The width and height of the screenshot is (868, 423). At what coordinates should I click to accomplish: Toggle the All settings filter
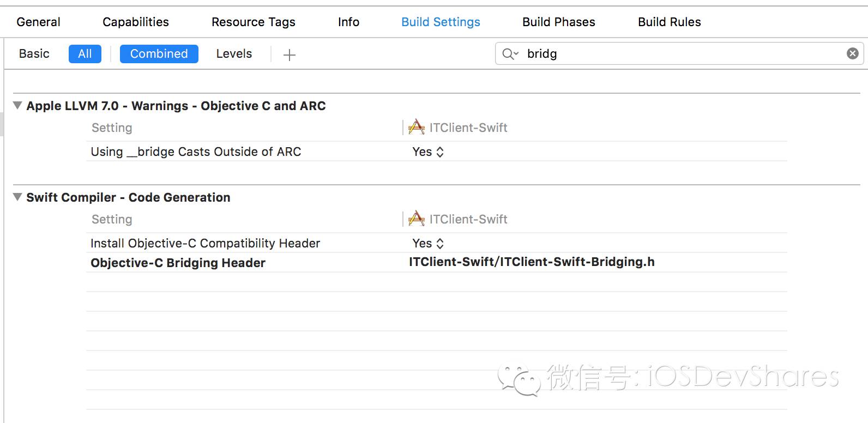pos(85,54)
